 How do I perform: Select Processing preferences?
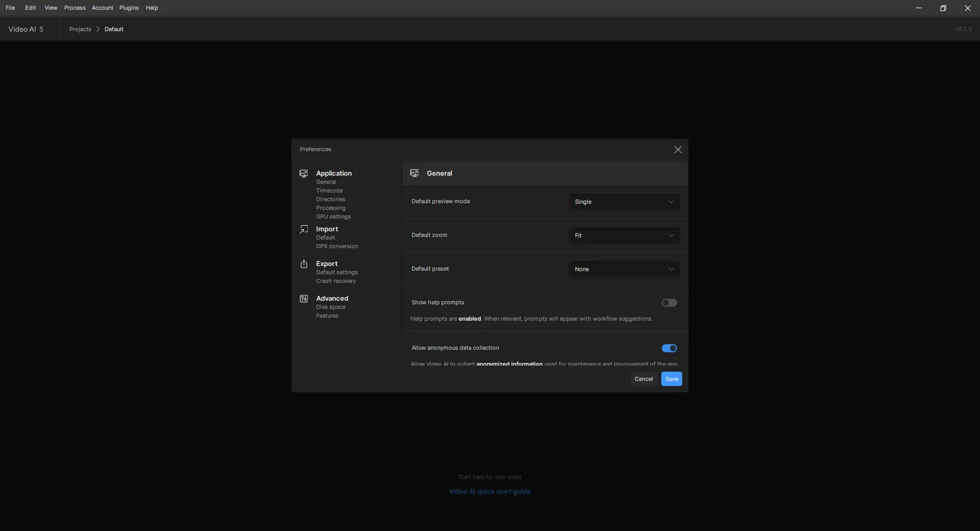pos(331,208)
